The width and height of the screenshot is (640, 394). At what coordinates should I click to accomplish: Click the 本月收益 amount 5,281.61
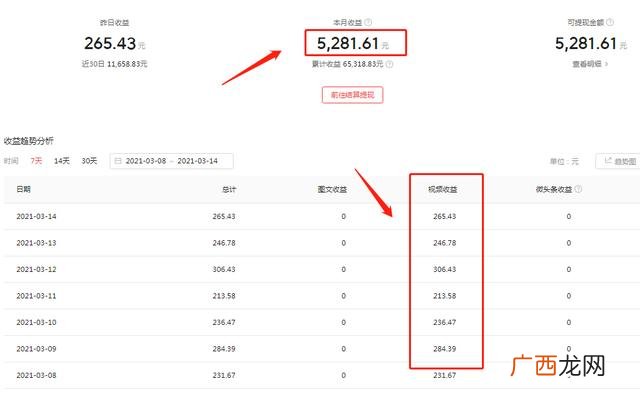348,43
